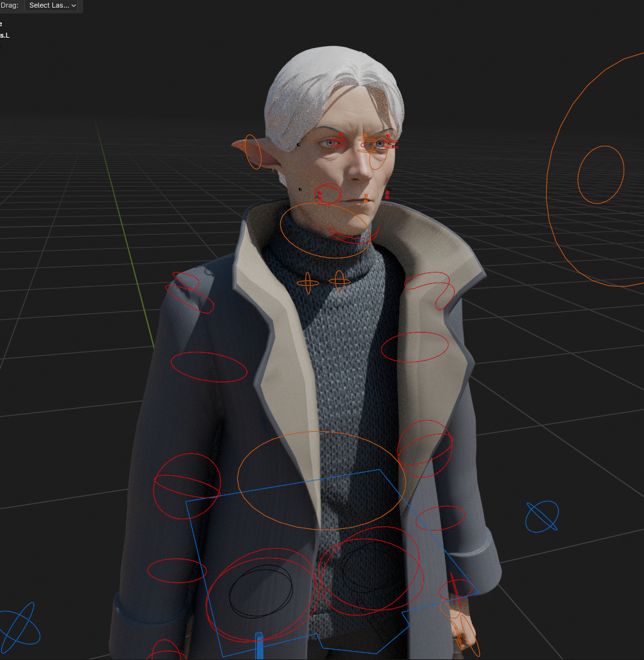This screenshot has height=660, width=644.
Task: Select the blue sphere control right of the character
Action: coord(542,517)
